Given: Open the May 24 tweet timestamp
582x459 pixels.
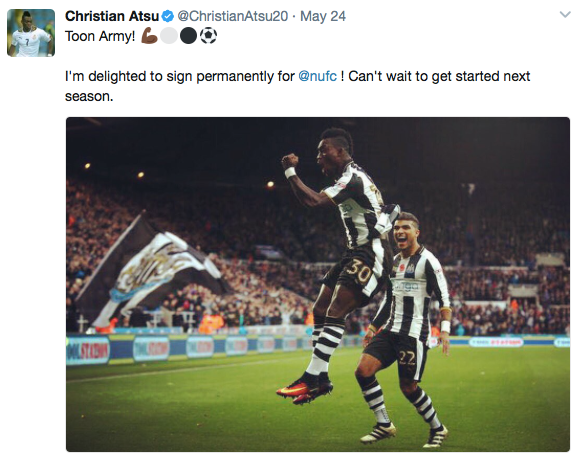Looking at the screenshot, I should pos(323,16).
